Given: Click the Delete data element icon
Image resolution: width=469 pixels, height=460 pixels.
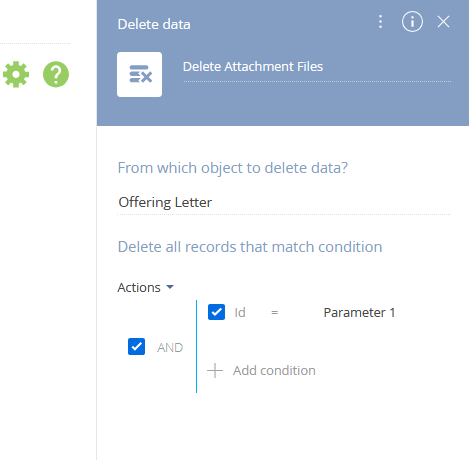Looking at the screenshot, I should (139, 74).
